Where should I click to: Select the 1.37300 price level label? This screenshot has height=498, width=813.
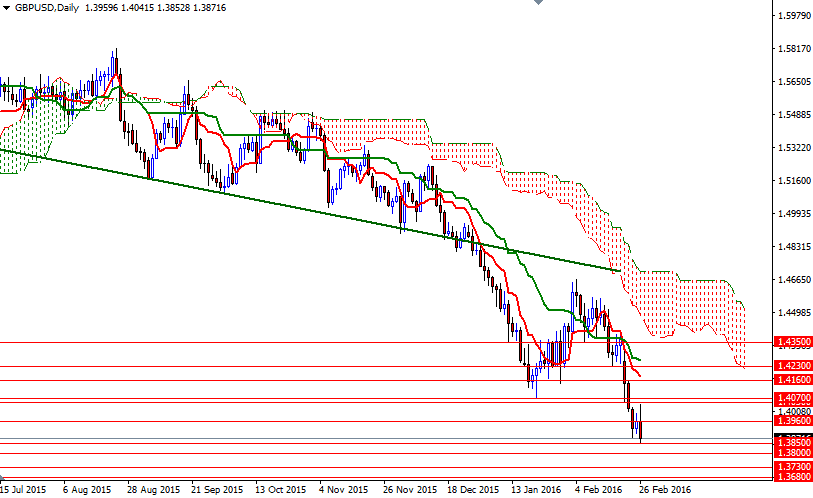[x=793, y=467]
